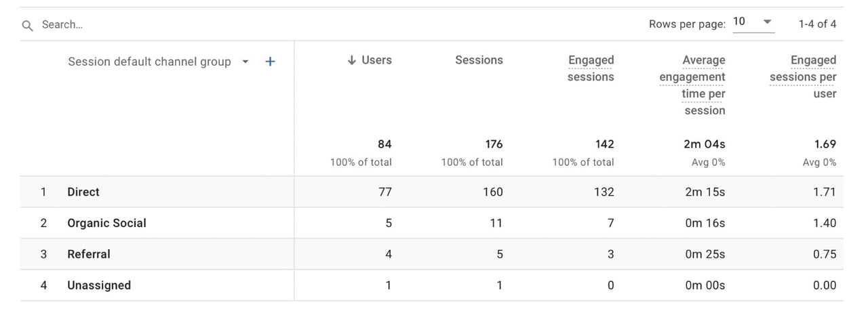The height and width of the screenshot is (317, 868).
Task: Select the Referral channel row
Action: click(432, 254)
